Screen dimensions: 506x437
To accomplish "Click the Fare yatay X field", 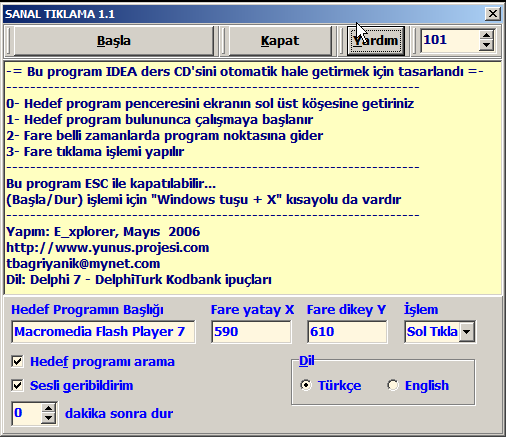I will (x=251, y=332).
